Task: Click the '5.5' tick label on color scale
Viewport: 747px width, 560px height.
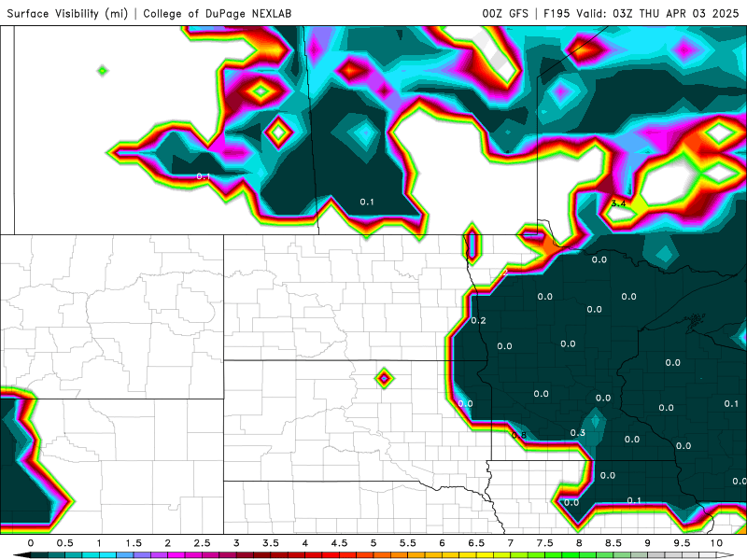Action: pyautogui.click(x=408, y=543)
